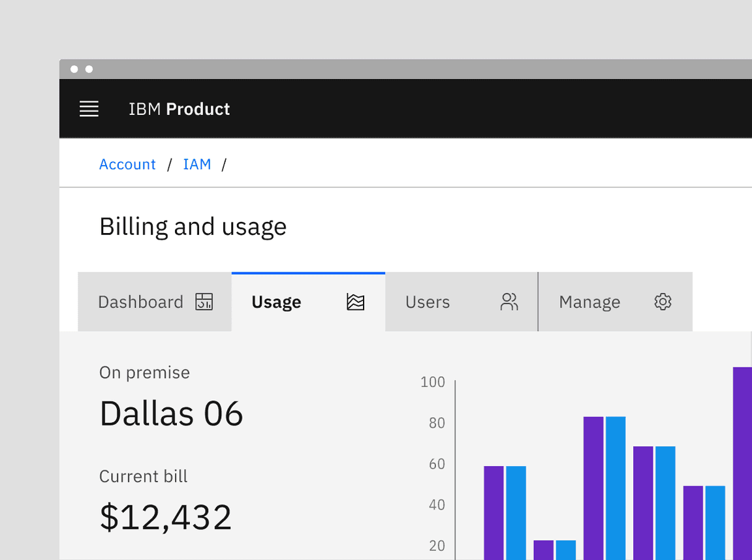The width and height of the screenshot is (752, 560).
Task: Select the Dallas 06 location text
Action: coord(171,414)
